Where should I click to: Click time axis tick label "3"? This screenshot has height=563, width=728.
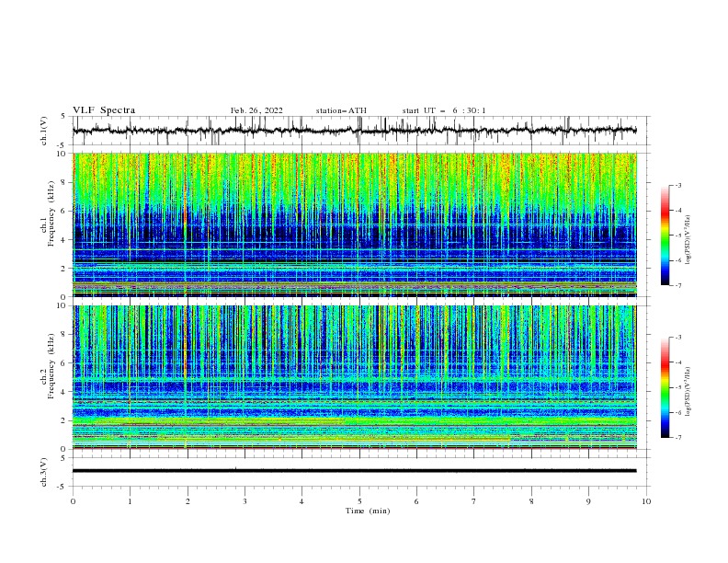click(245, 501)
